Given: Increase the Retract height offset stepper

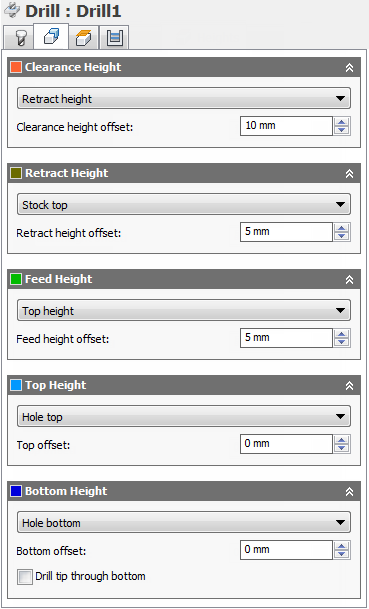Looking at the screenshot, I should tap(341, 228).
